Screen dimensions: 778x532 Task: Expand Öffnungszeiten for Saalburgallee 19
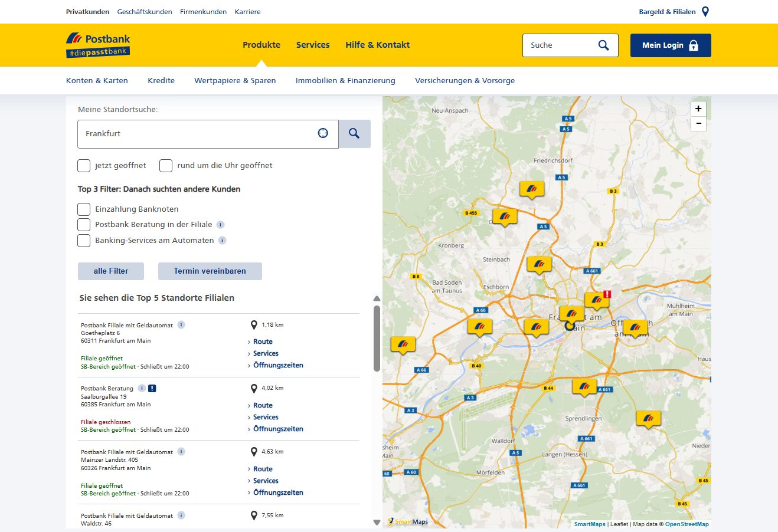click(x=278, y=429)
